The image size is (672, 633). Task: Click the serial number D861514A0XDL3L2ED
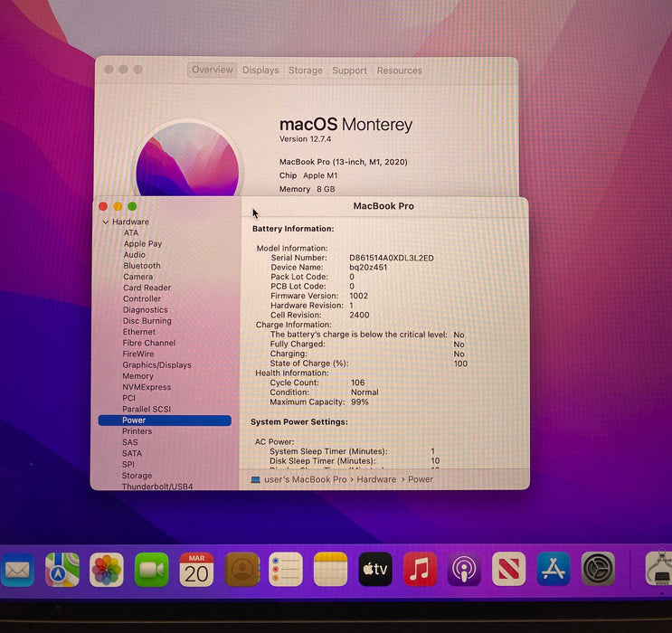click(x=392, y=258)
